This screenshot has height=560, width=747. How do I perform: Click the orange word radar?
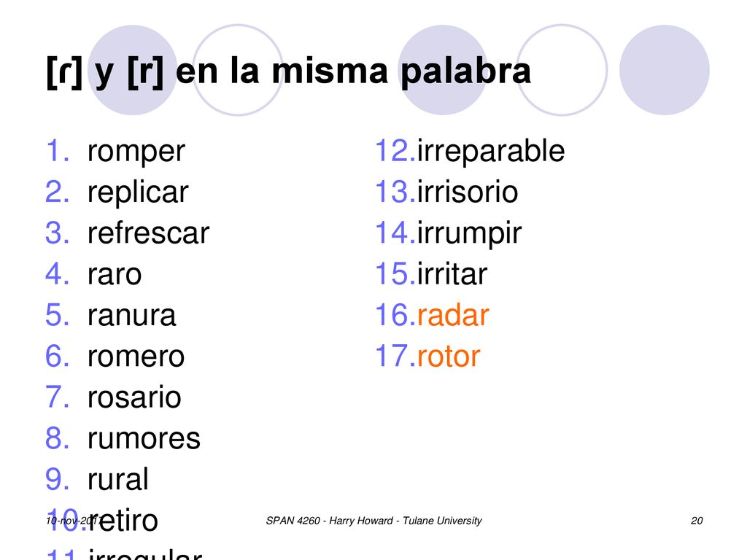[x=453, y=316]
